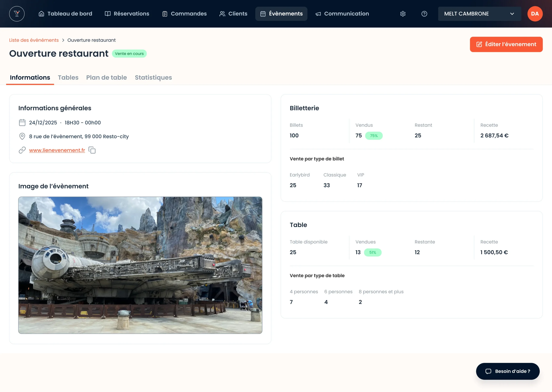This screenshot has height=392, width=552.
Task: Click the chain link icon beside the URL
Action: click(22, 150)
